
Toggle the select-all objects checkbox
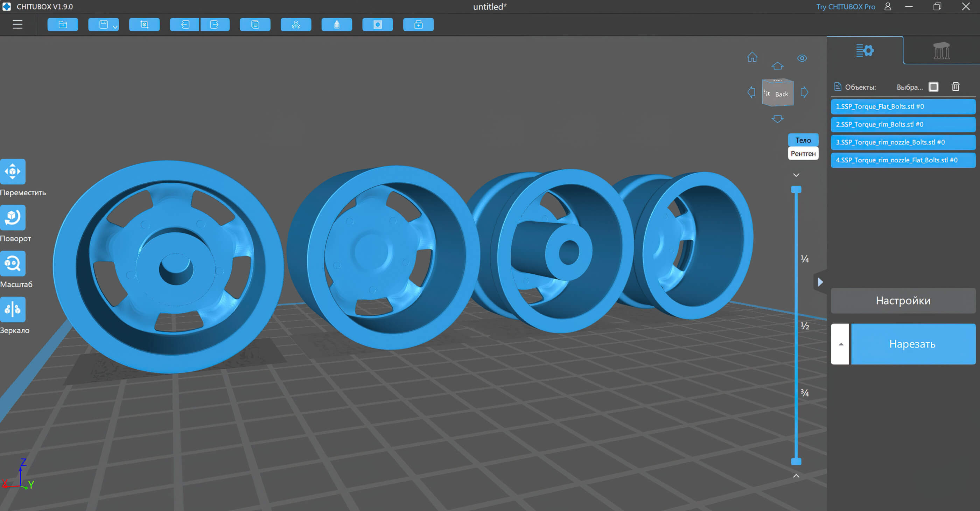click(933, 87)
